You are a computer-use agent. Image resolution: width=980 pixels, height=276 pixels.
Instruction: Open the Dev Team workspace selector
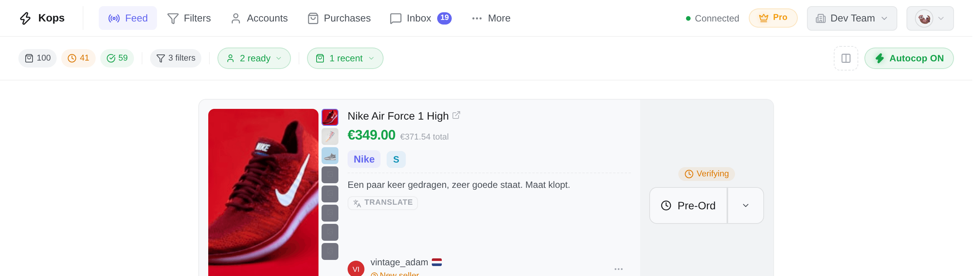852,18
